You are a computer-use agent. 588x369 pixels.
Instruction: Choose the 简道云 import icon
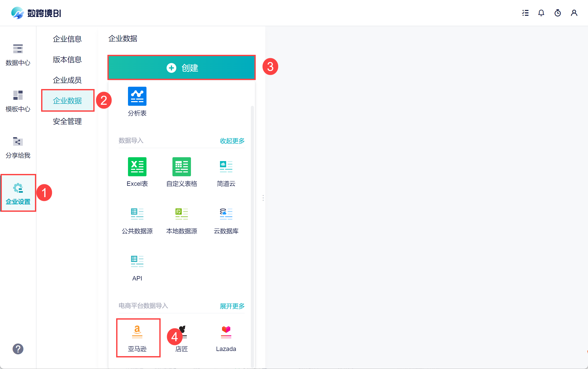(226, 167)
